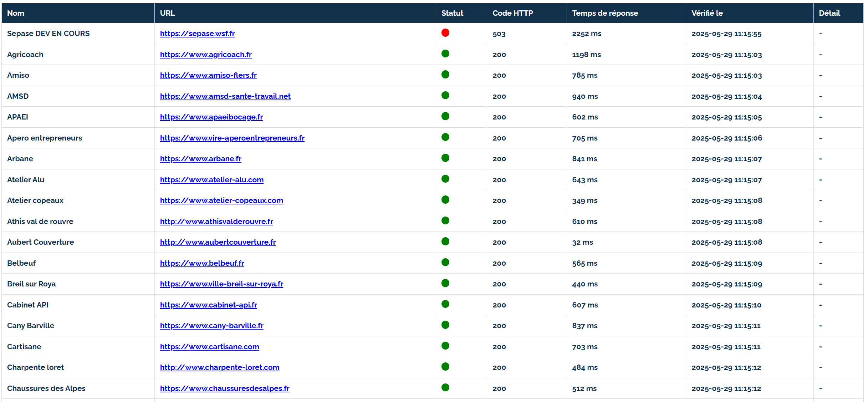Visit https://www.arbane.fr

(x=201, y=159)
